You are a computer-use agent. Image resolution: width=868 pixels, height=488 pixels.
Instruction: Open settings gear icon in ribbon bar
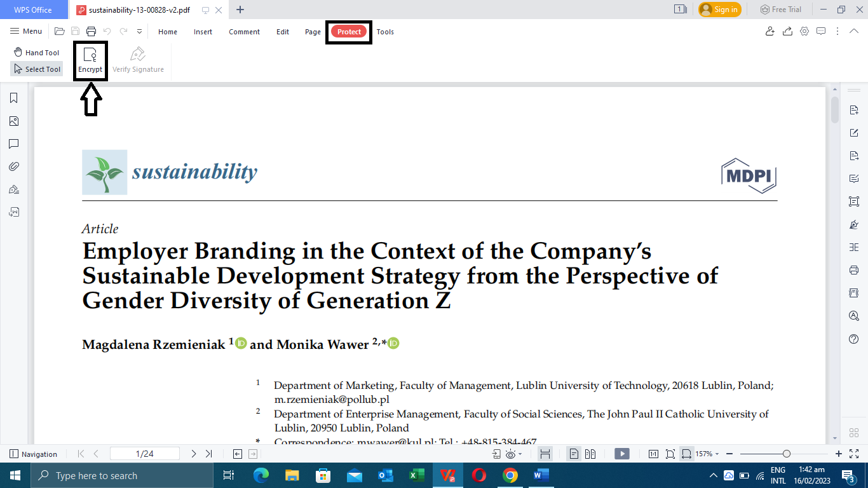point(804,32)
